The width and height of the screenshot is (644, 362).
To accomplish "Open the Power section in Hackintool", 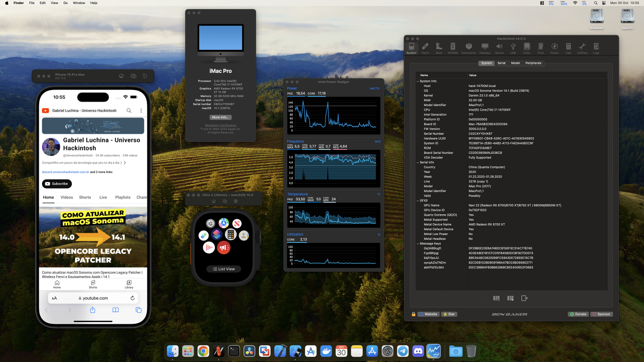I will 554,48.
